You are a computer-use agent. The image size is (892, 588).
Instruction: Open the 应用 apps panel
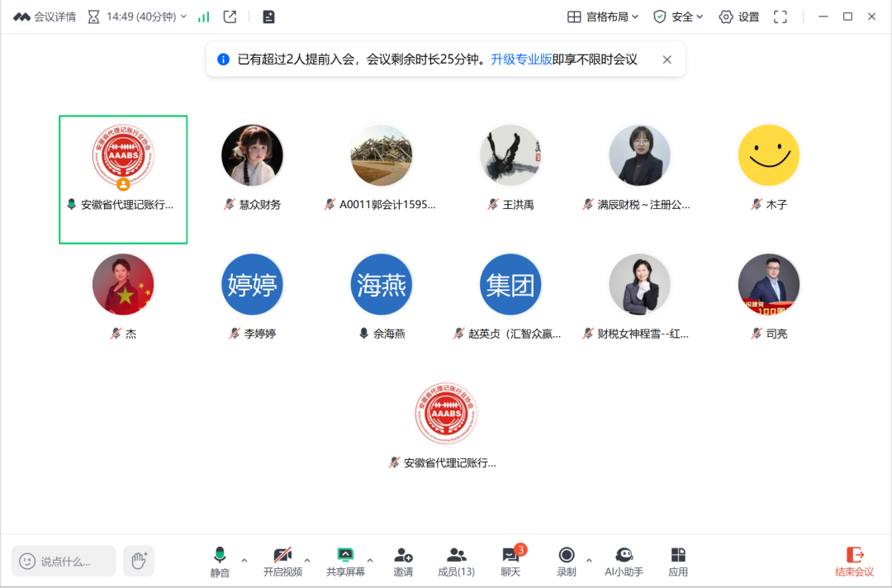tap(677, 562)
